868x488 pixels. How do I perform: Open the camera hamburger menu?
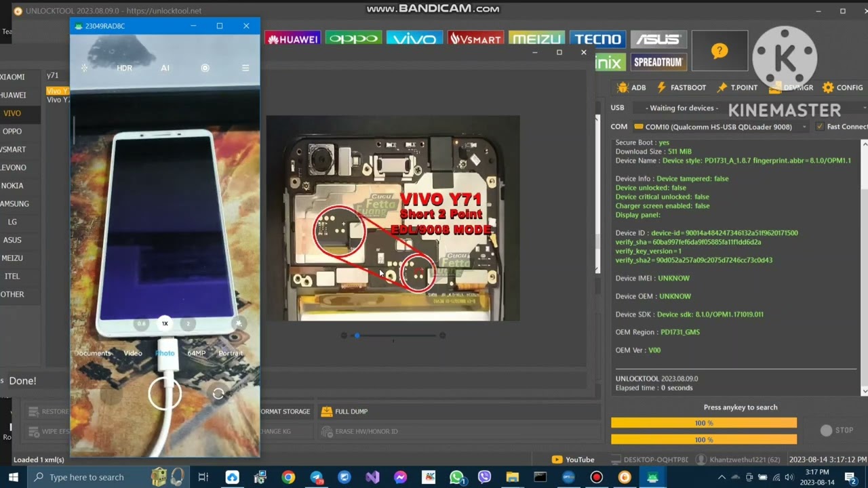[245, 68]
